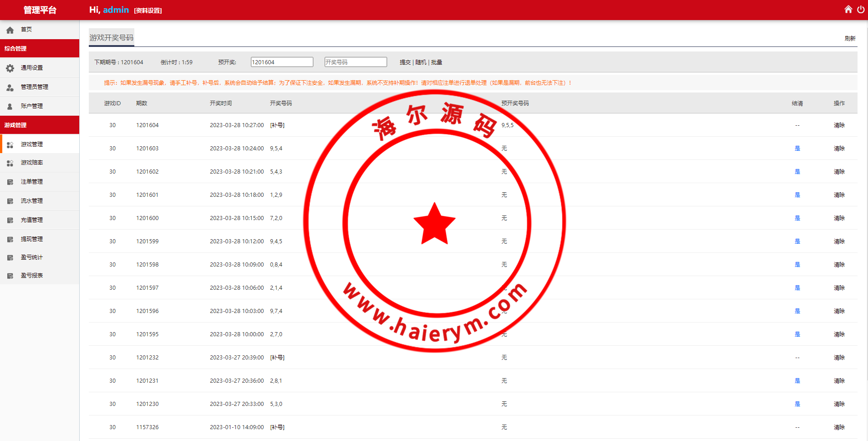The image size is (868, 441).
Task: Open 游戏管理 in the sidebar
Action: click(x=32, y=144)
